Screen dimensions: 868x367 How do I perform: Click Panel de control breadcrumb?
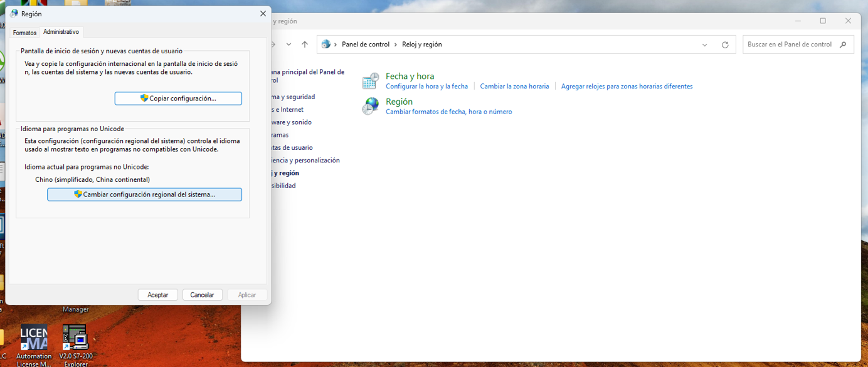pyautogui.click(x=366, y=45)
